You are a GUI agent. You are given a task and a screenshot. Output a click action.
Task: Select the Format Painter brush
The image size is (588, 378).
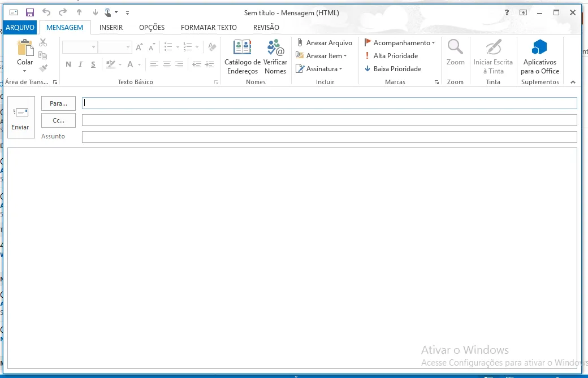click(x=43, y=68)
